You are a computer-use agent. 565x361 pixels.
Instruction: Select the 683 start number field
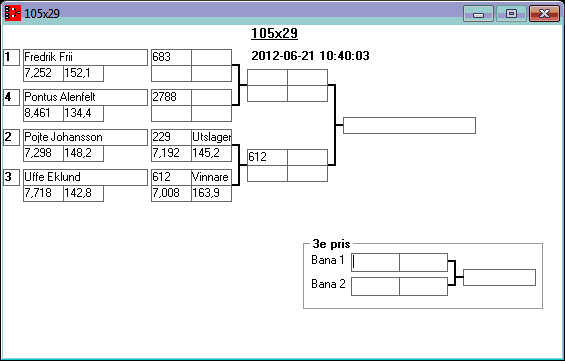click(x=172, y=58)
